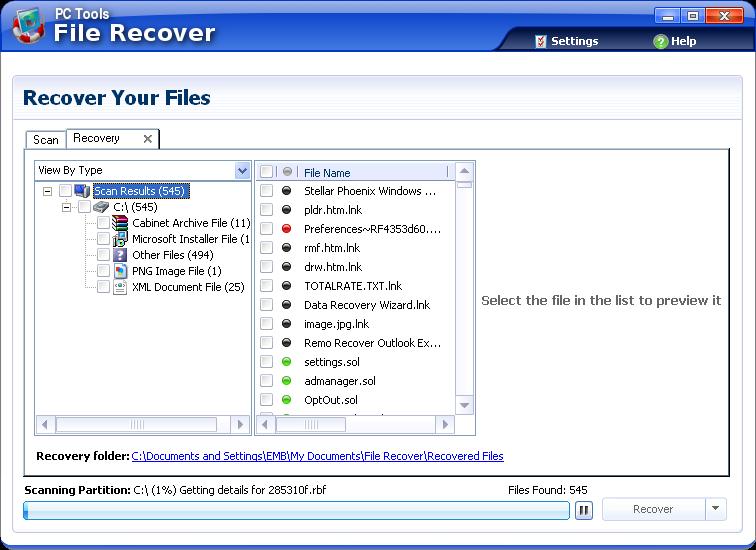Tick the Scan Results root checkbox
The width and height of the screenshot is (756, 550).
[65, 191]
